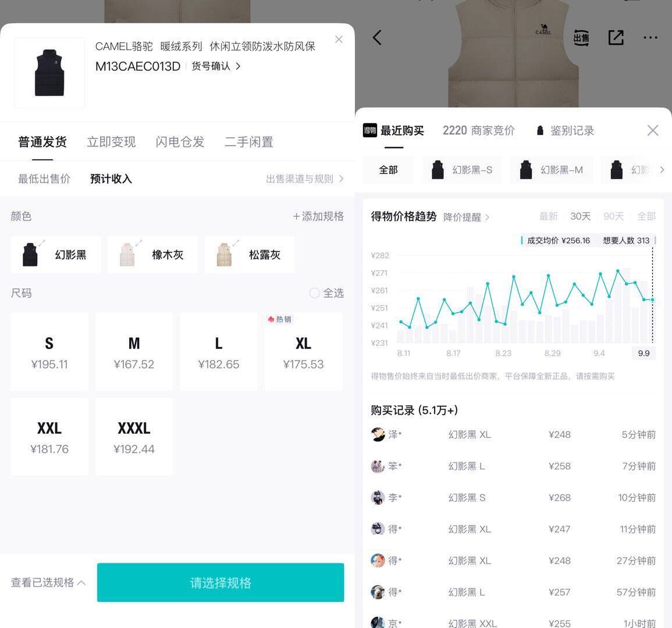
Task: Select size S at ¥195.11
Action: click(x=49, y=351)
